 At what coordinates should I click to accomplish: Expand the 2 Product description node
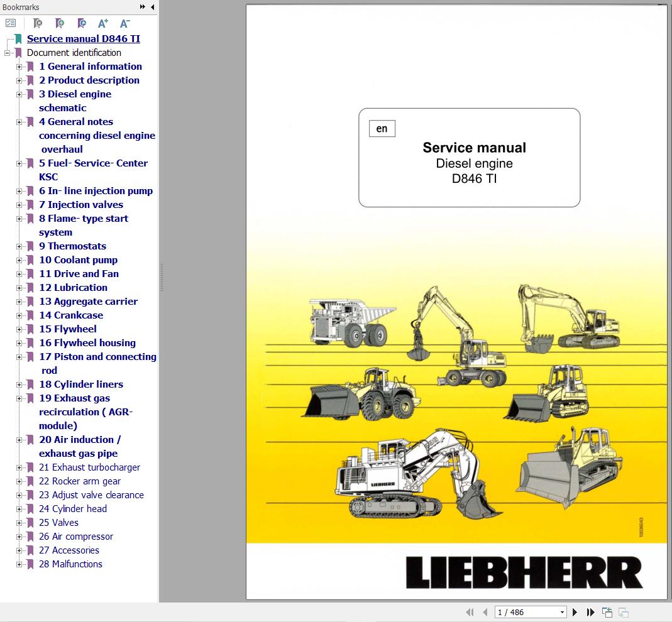coord(19,80)
